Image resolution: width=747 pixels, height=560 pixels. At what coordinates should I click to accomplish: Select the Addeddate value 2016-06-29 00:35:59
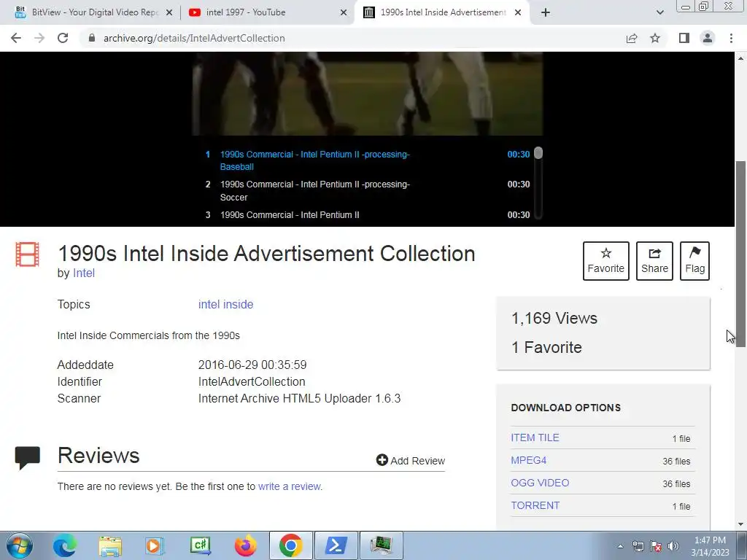tap(252, 365)
